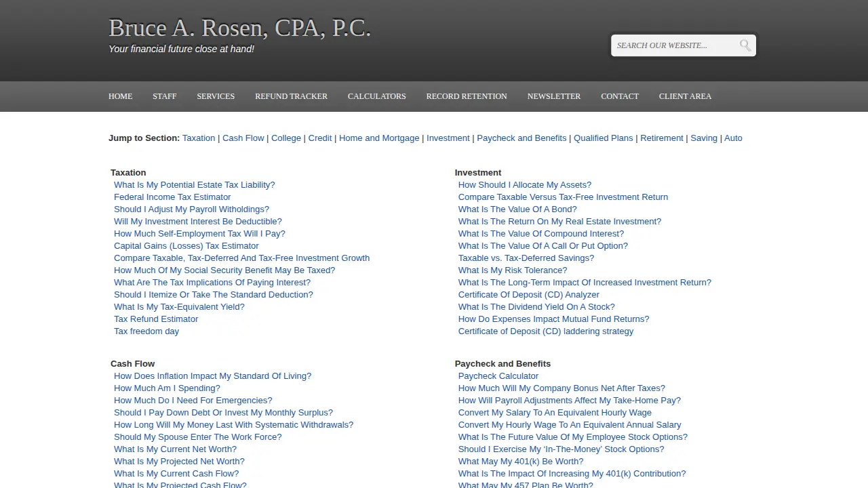Screen dimensions: 868x488
Task: Click the Bruce A. Rosen site title
Action: coord(240,28)
